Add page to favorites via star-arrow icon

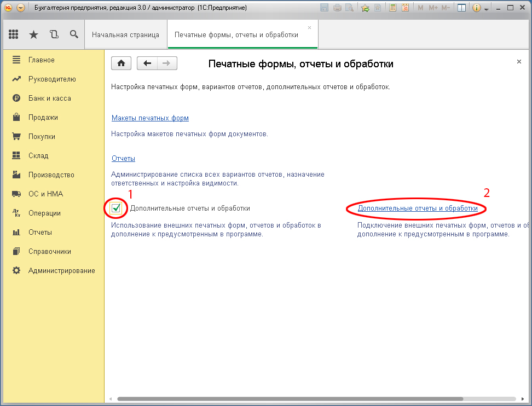[x=365, y=8]
